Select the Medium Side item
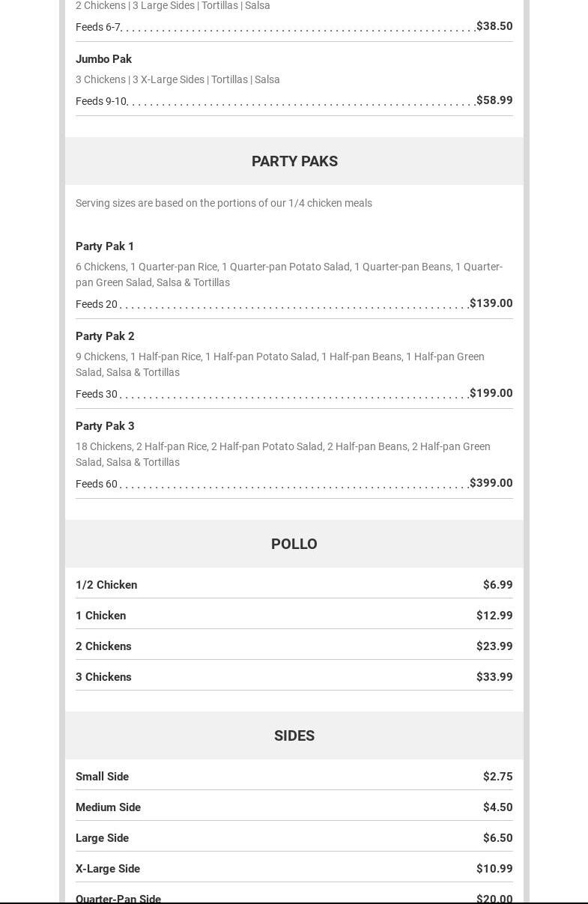Viewport: 588px width, 904px height. click(108, 807)
